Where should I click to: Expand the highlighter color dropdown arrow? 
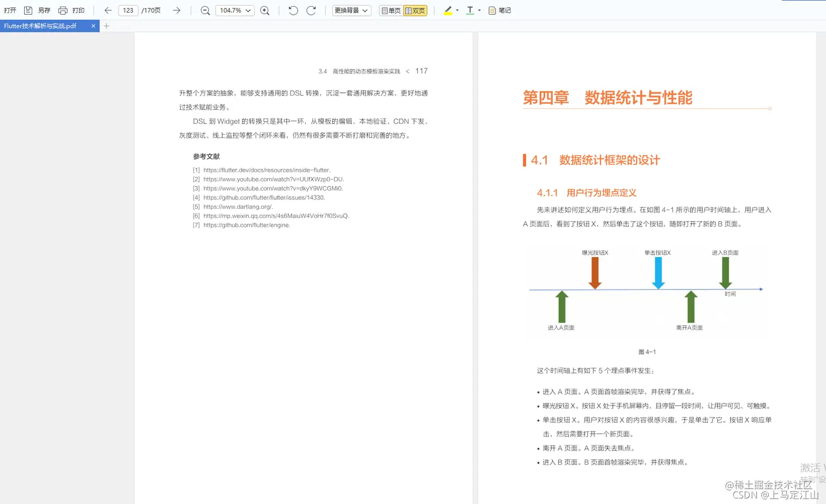(x=457, y=10)
